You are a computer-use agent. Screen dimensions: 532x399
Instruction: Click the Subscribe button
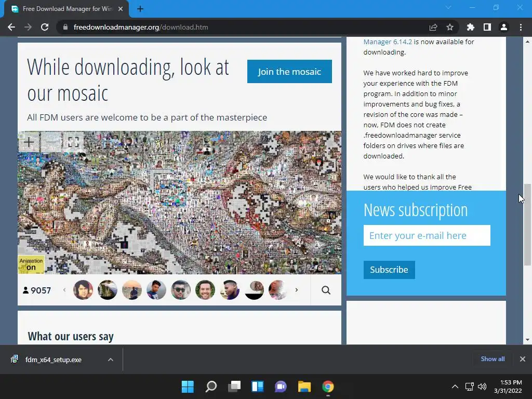point(389,270)
